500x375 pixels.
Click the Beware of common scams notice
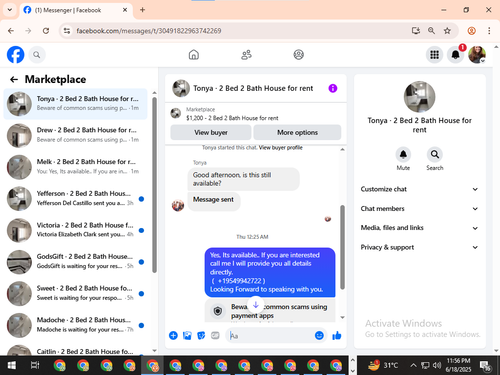click(270, 311)
